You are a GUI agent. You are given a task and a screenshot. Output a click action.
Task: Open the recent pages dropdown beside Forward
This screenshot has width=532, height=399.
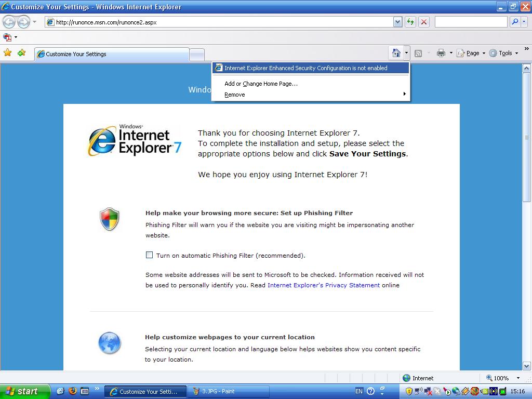[x=34, y=22]
